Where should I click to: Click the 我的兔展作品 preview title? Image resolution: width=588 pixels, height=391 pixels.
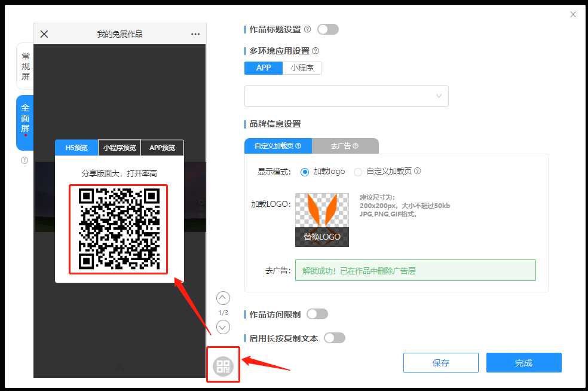[x=120, y=34]
